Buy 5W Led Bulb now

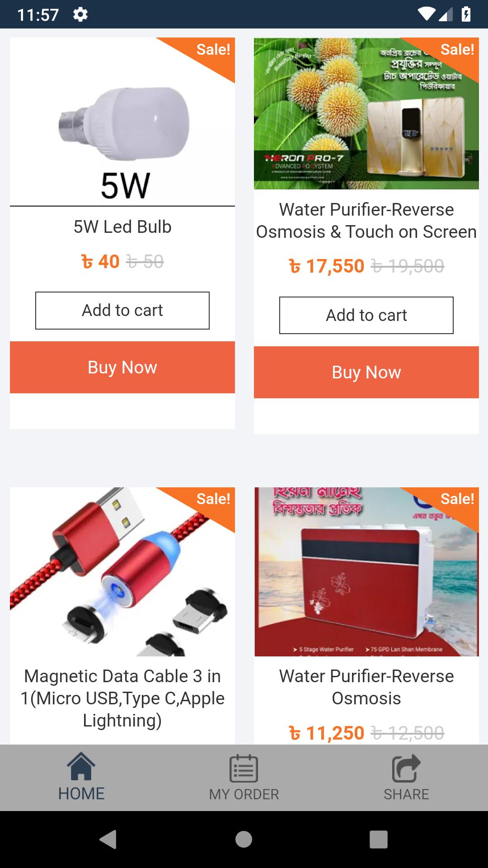pos(122,368)
